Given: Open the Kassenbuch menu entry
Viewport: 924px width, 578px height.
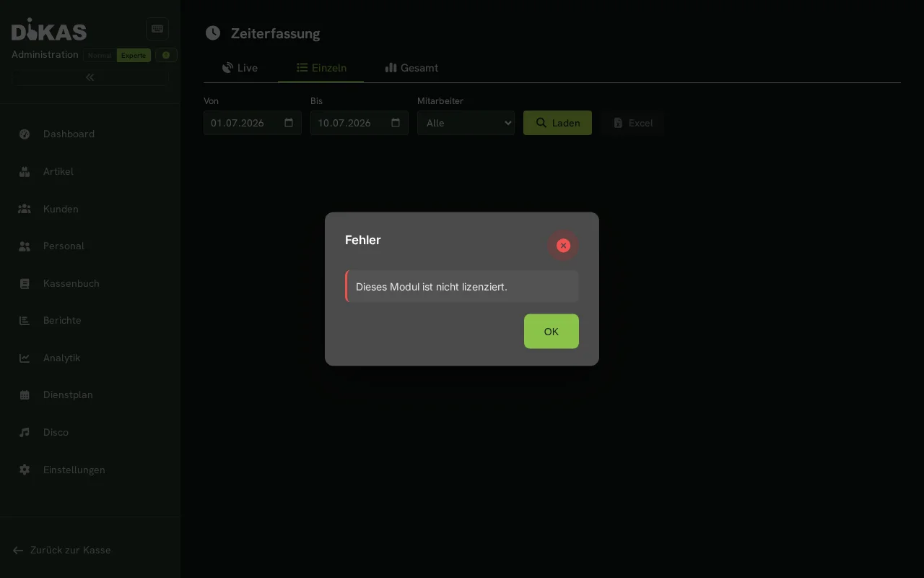Looking at the screenshot, I should click(90, 284).
